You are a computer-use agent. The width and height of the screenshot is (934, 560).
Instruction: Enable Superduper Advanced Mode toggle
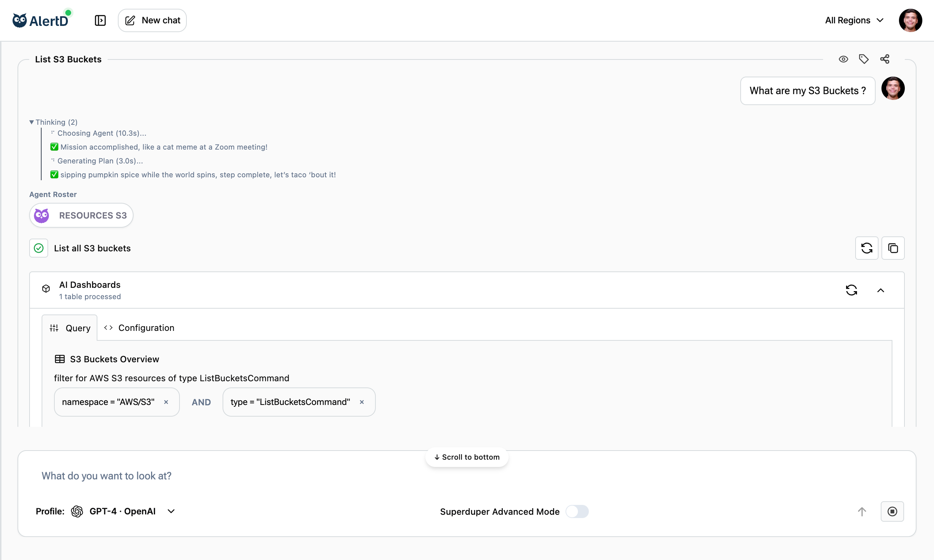pyautogui.click(x=577, y=512)
